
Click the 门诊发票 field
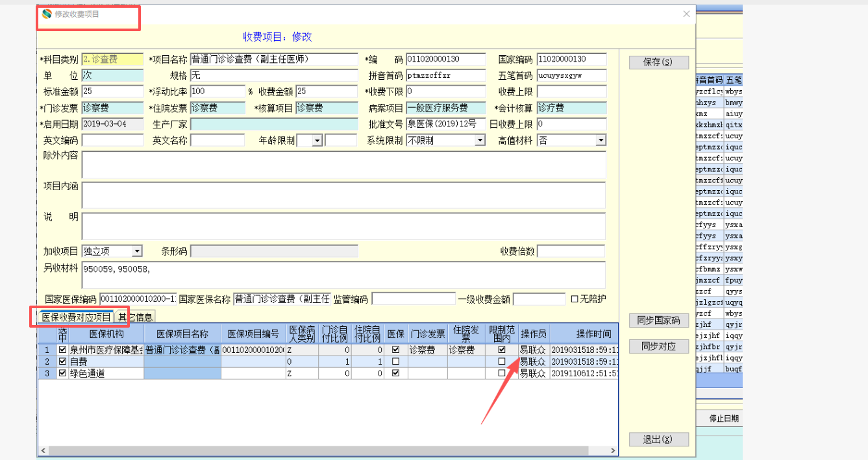[x=112, y=108]
